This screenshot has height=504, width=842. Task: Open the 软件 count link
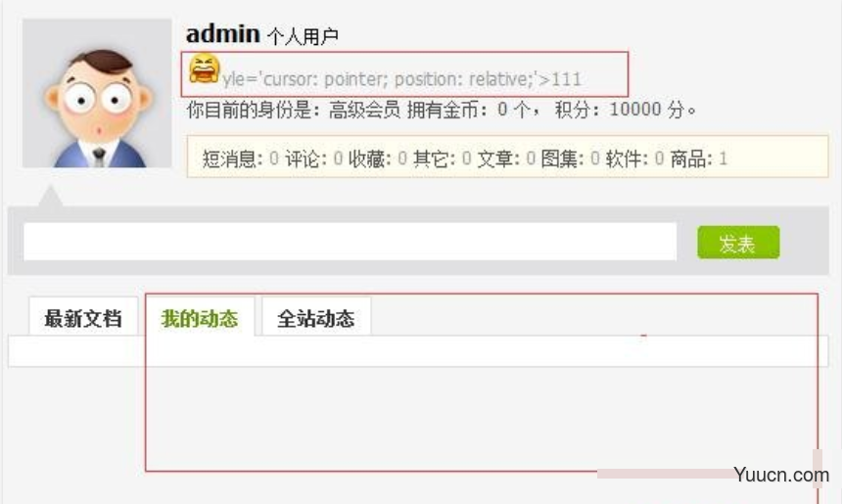(659, 159)
